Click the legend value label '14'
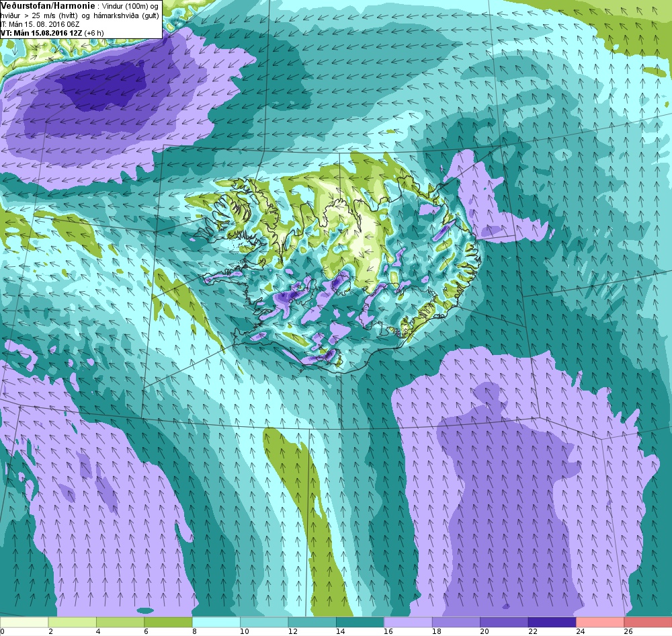 [x=340, y=631]
